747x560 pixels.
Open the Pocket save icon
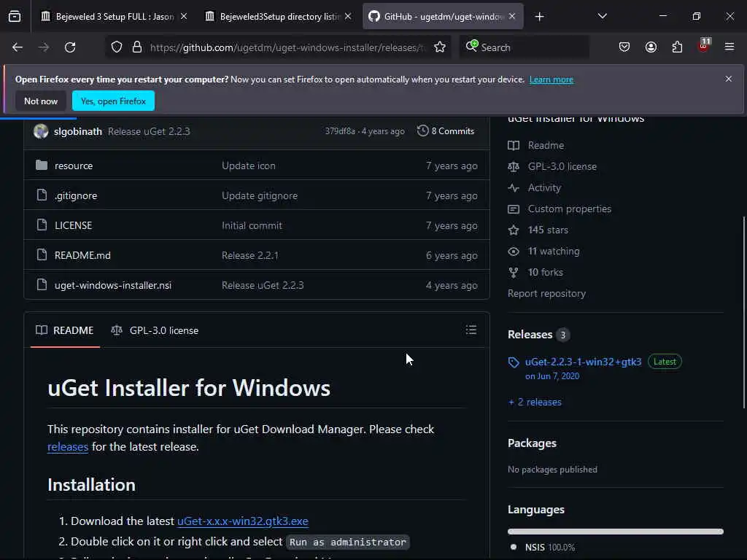pyautogui.click(x=624, y=47)
